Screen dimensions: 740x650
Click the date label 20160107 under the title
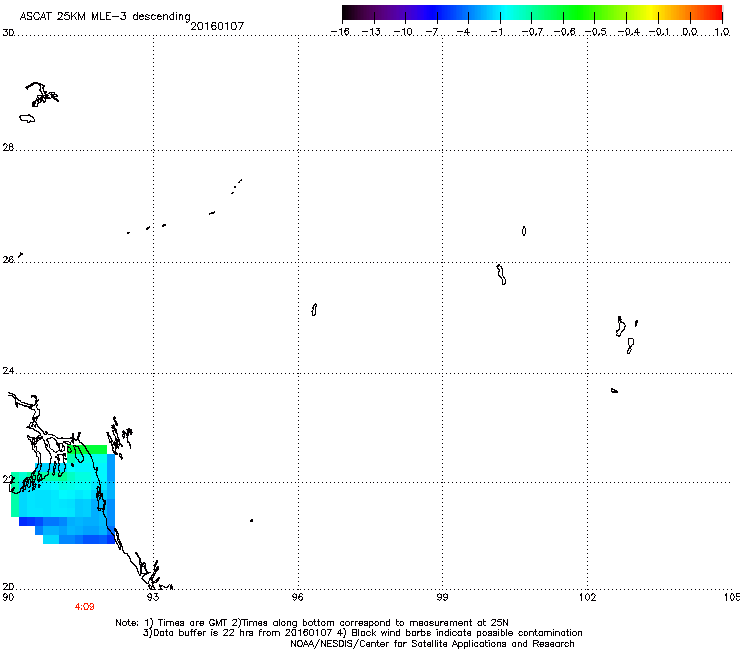(217, 26)
